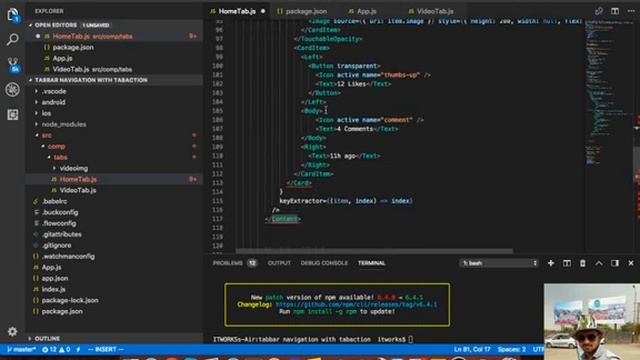Open the Manage gear menu
Image resolution: width=640 pixels, height=360 pixels.
(13, 331)
